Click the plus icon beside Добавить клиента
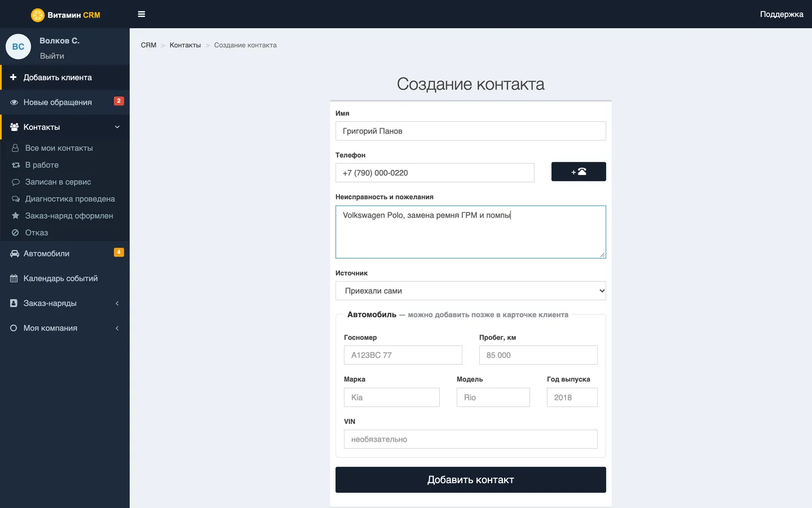Viewport: 812px width, 508px height. (x=14, y=77)
